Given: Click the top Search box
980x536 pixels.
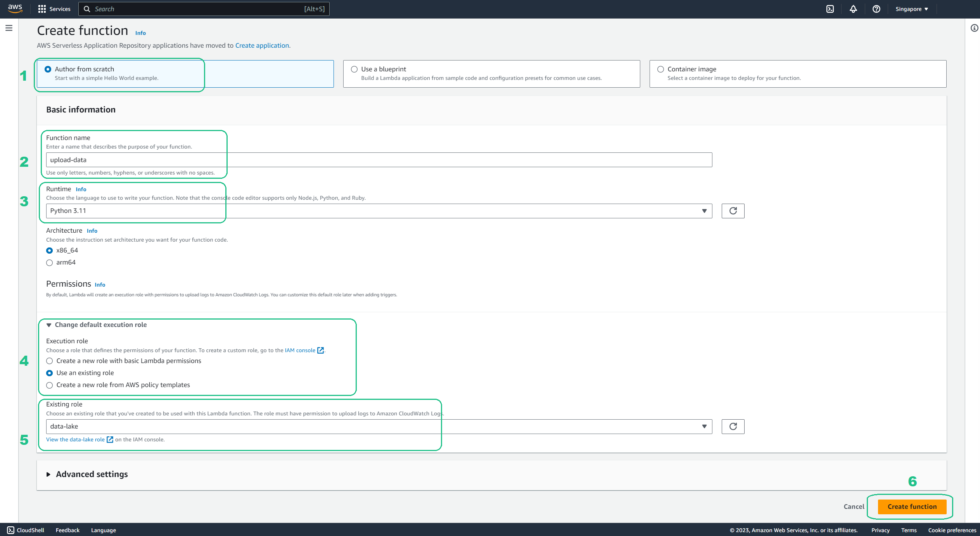Looking at the screenshot, I should click(x=204, y=9).
